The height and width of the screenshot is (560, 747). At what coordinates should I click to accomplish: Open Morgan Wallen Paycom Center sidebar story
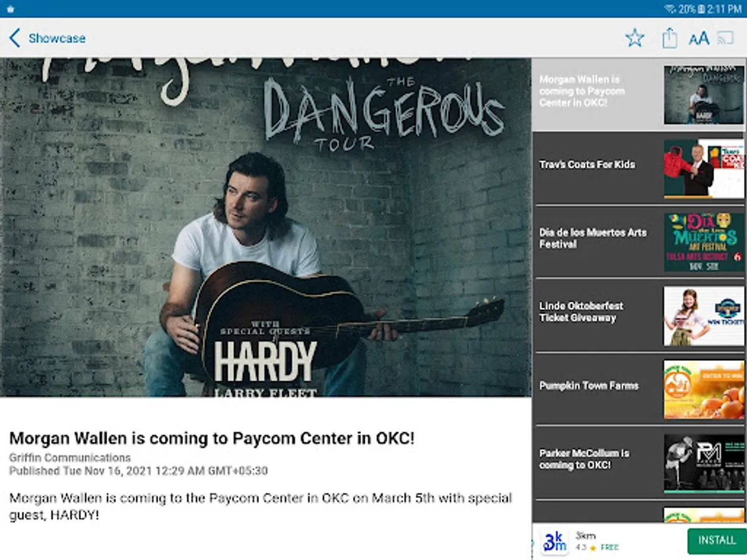pos(639,95)
